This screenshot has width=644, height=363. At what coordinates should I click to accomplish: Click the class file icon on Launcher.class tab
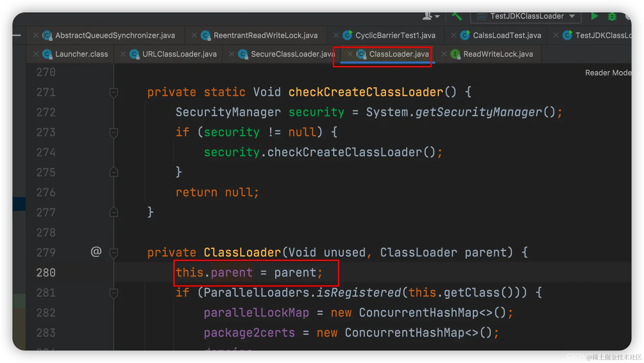coord(47,54)
